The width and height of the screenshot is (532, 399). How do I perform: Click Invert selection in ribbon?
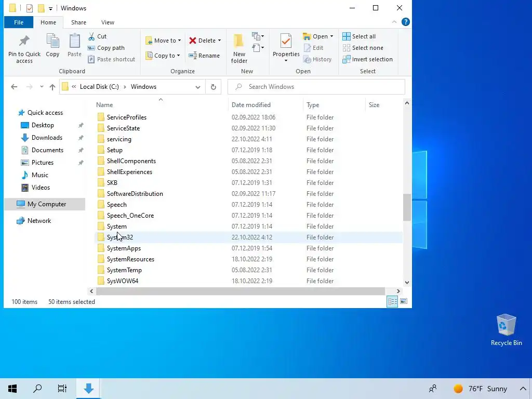coord(367,59)
